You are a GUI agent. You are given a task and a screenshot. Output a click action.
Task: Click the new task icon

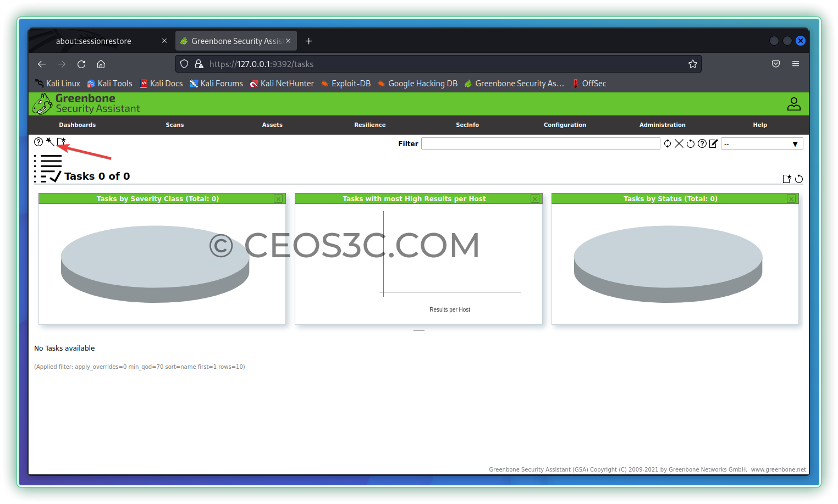tap(61, 142)
